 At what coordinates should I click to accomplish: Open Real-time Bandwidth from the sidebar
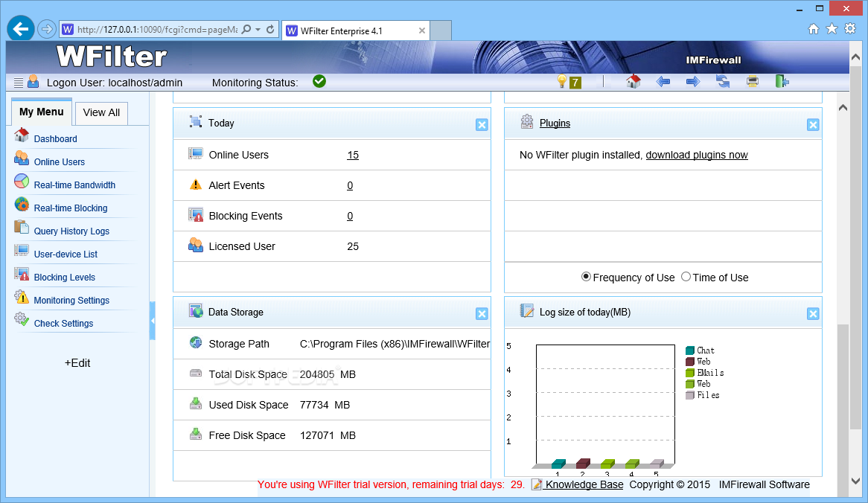(74, 185)
